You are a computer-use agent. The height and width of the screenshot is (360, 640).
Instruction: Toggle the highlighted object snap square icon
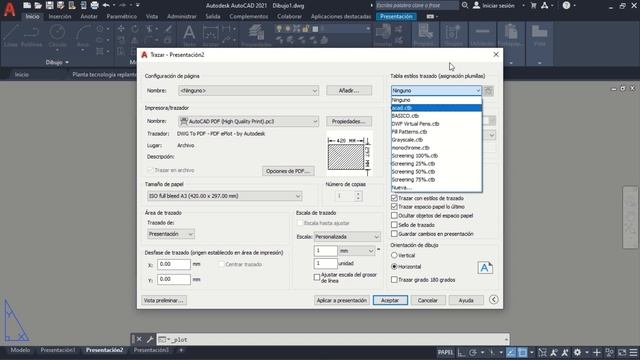click(x=522, y=352)
